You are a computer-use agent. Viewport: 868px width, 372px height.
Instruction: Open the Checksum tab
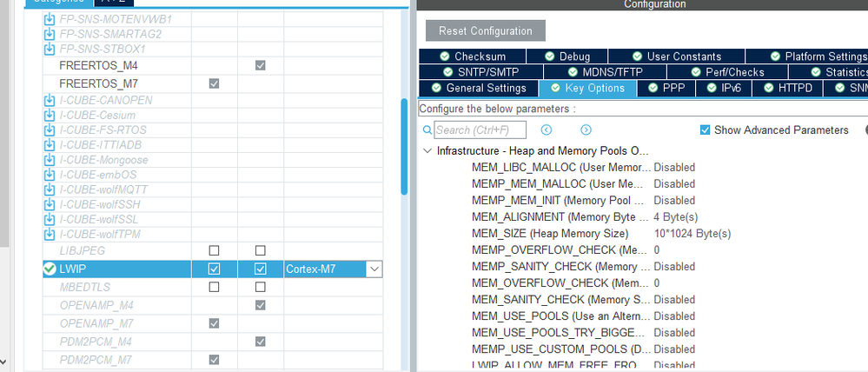[472, 56]
